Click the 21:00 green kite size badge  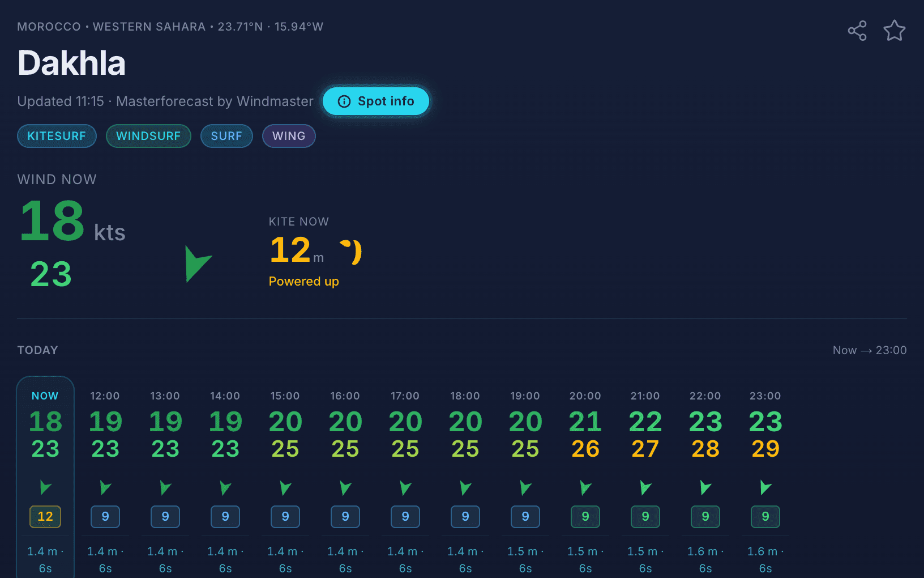[x=645, y=517]
